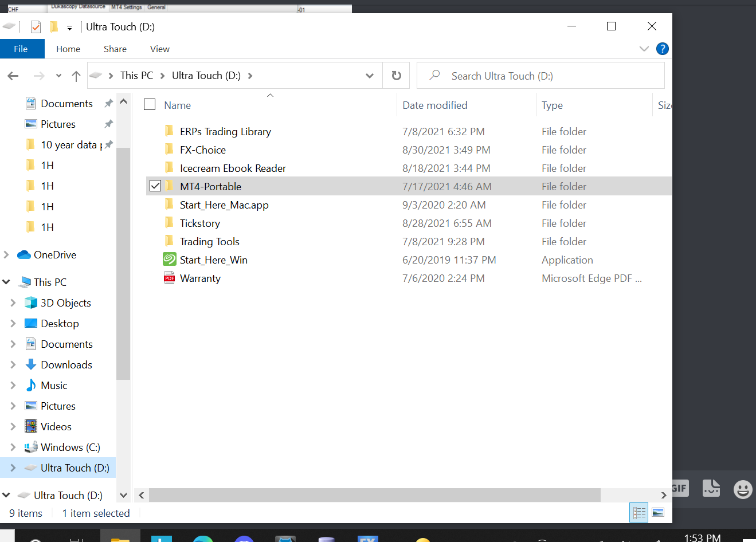Select the FX-Choice folder icon
756x542 pixels.
click(169, 150)
